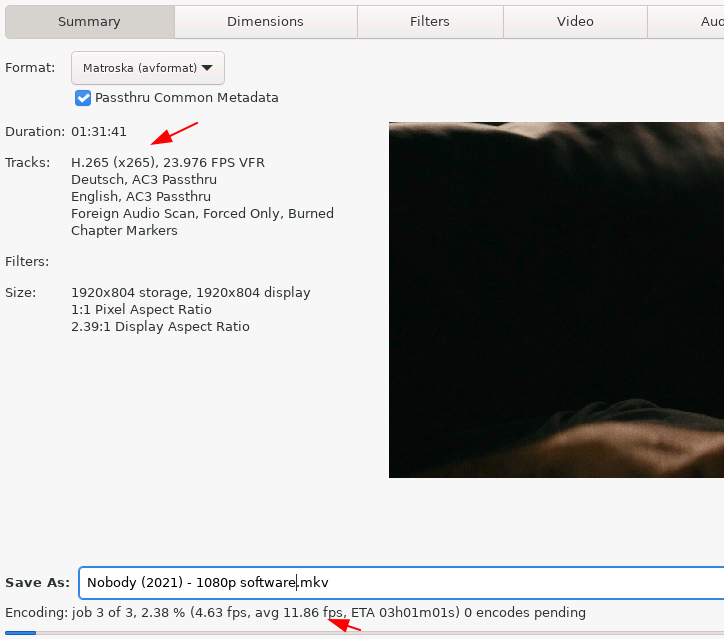Switch to the Summary tab
Image resolution: width=724 pixels, height=639 pixels.
(x=90, y=22)
